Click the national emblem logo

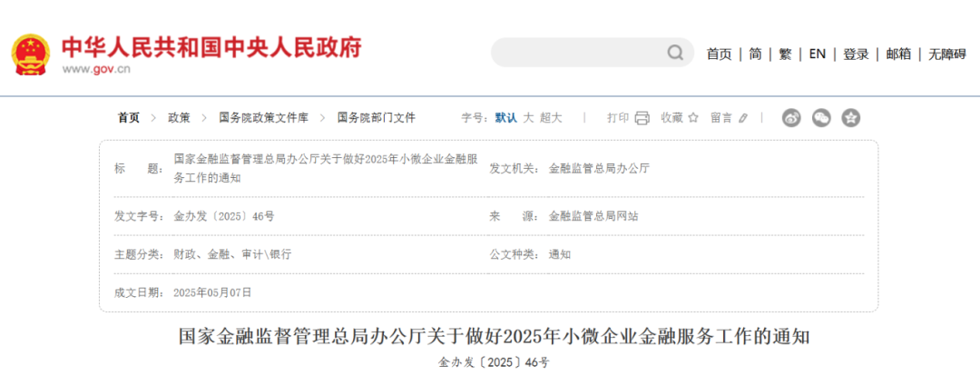click(31, 54)
